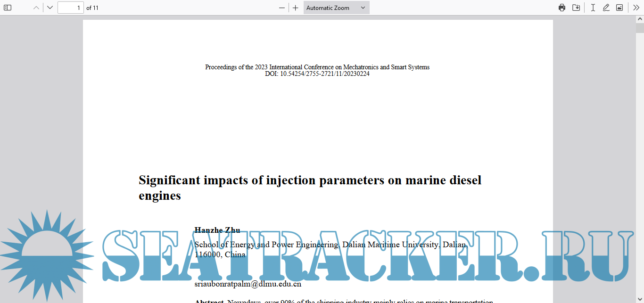Click the blue sun watermark logo
The image size is (644, 303).
[46, 255]
